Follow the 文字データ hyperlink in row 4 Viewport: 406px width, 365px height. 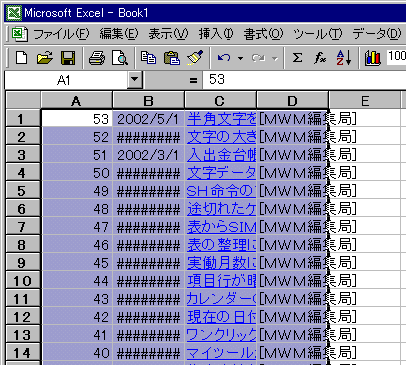click(x=221, y=173)
